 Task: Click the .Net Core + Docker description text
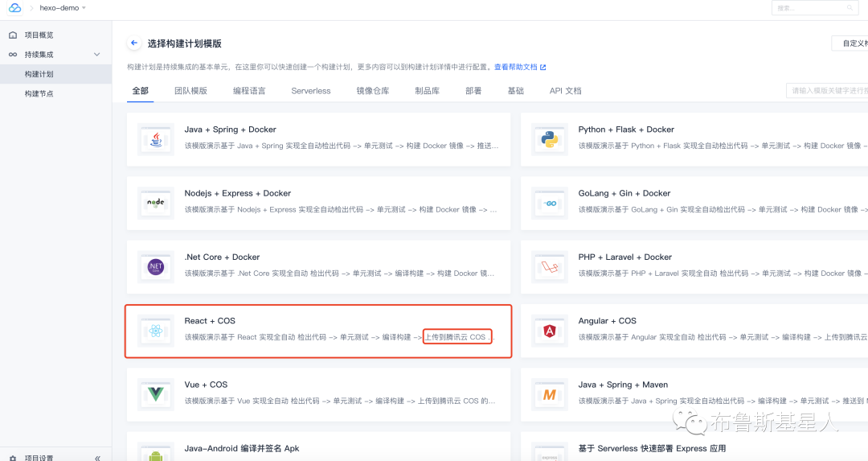click(x=339, y=274)
